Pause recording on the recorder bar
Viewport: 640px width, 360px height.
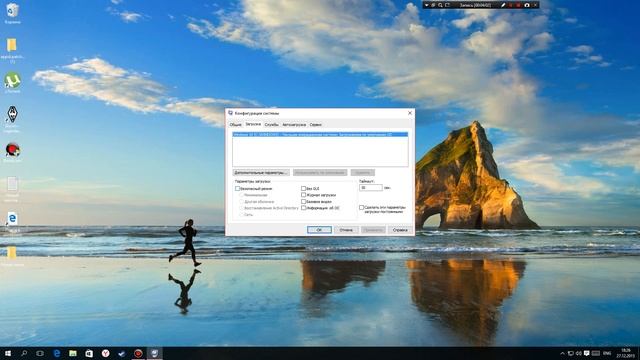point(511,5)
